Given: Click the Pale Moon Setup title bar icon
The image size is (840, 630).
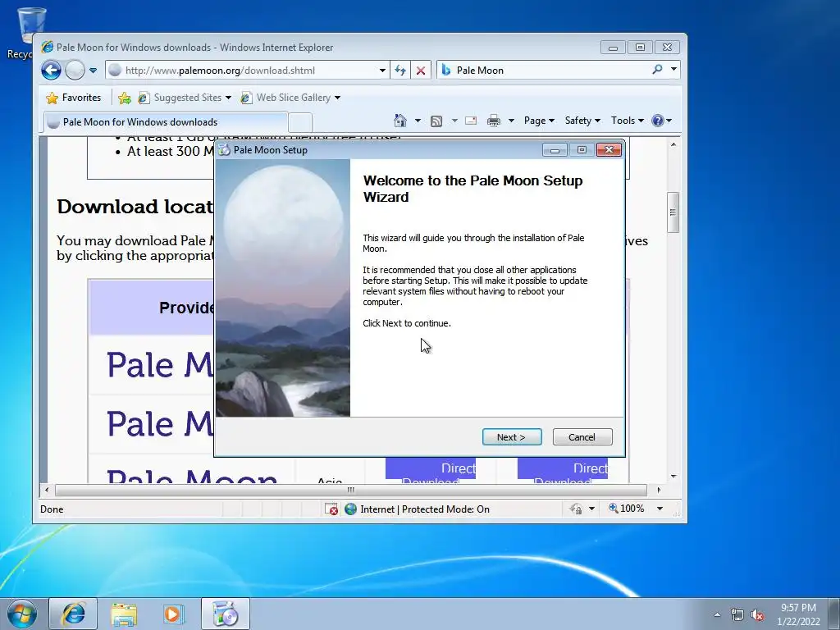Looking at the screenshot, I should (224, 150).
